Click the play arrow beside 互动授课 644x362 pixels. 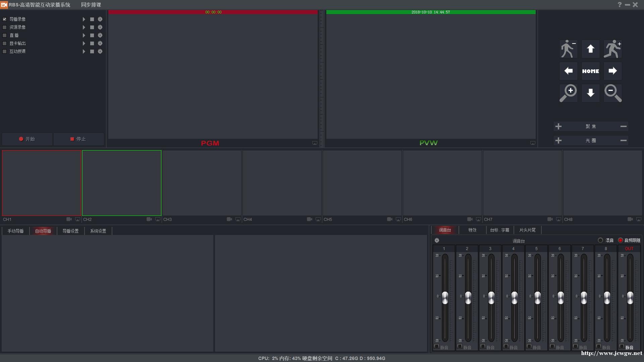click(x=84, y=51)
